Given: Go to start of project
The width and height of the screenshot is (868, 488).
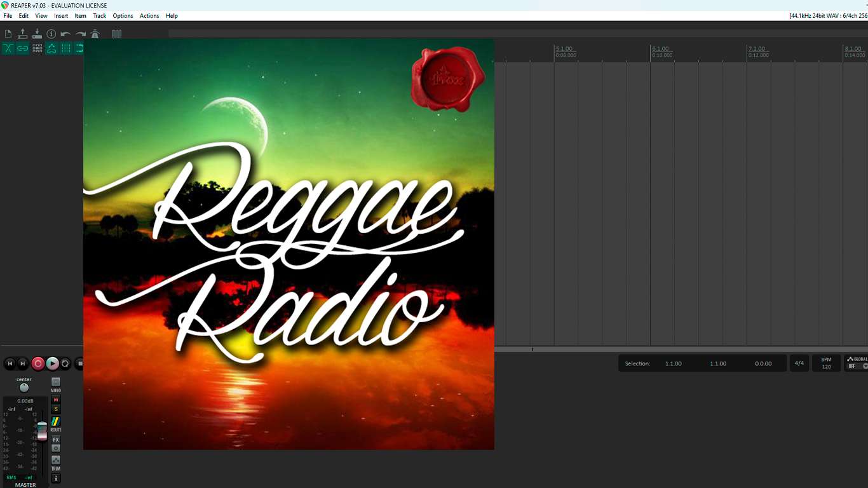Looking at the screenshot, I should click(x=10, y=363).
